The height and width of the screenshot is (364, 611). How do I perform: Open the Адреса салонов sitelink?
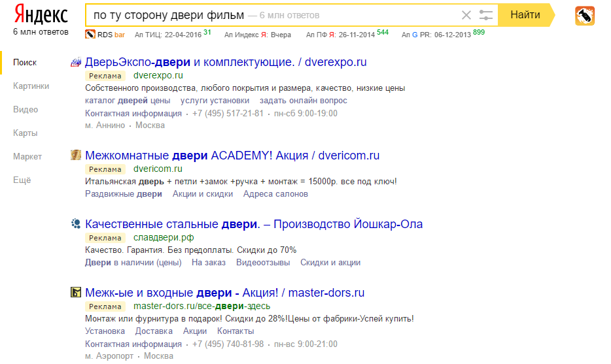click(x=275, y=194)
